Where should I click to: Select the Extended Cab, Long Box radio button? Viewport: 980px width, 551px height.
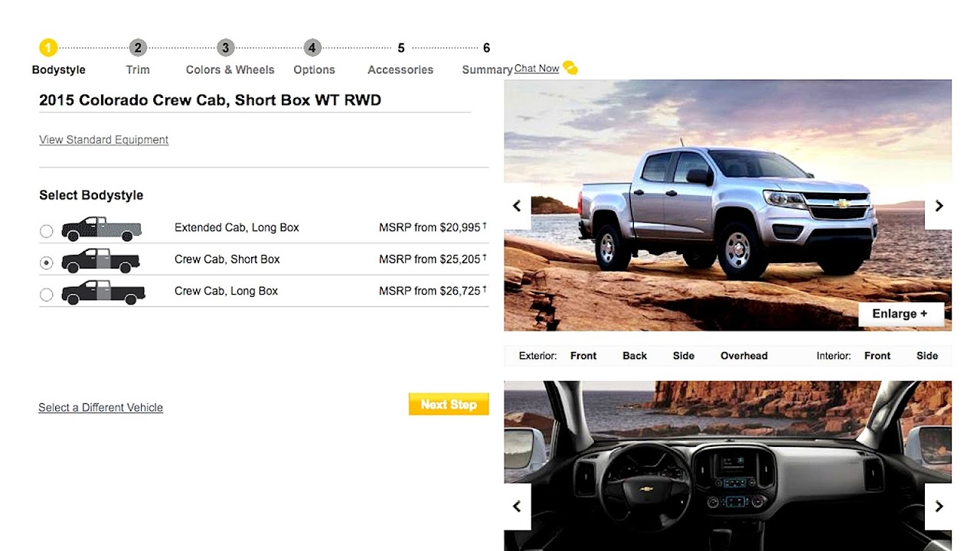(47, 231)
